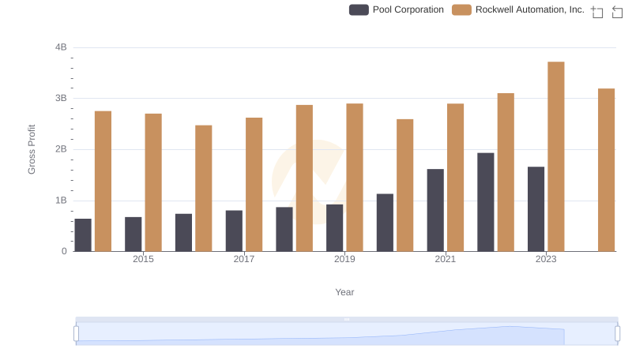This screenshot has height=364, width=632.
Task: Click the Pool Corporation legend label
Action: (x=408, y=9)
